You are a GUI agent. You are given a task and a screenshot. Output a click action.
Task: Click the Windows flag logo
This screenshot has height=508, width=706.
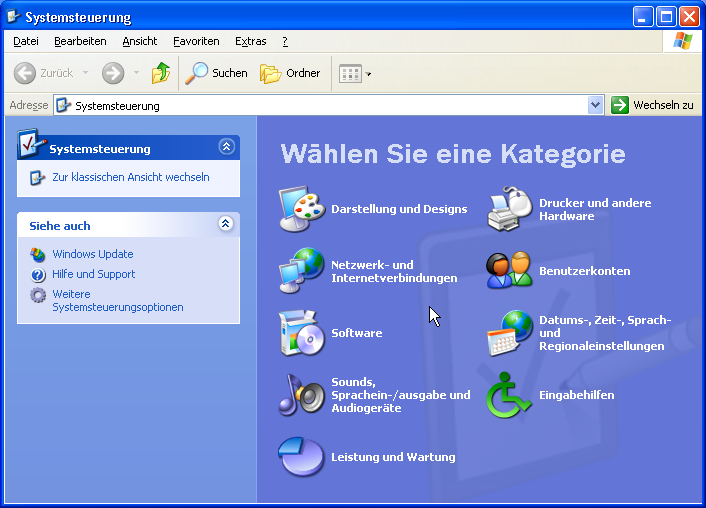pos(683,41)
